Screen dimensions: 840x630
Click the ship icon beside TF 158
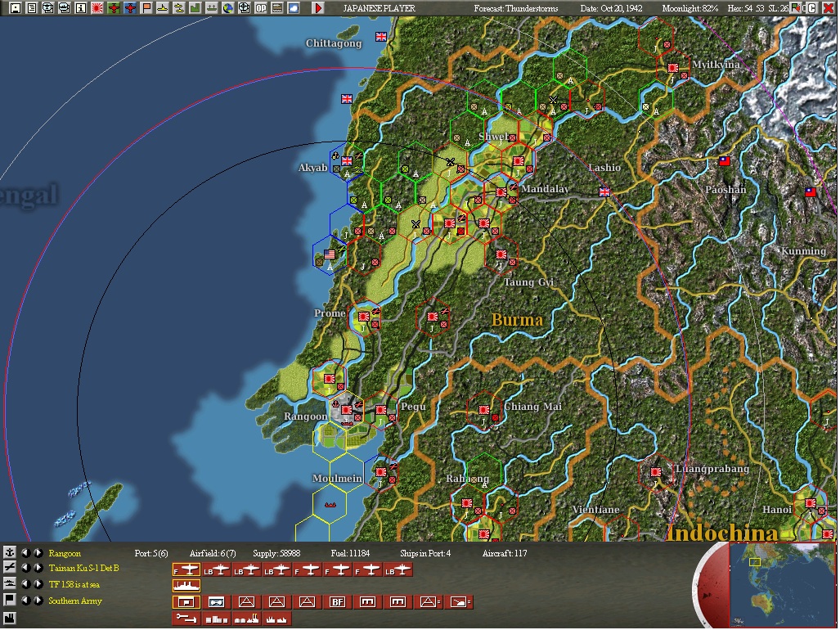(x=9, y=584)
